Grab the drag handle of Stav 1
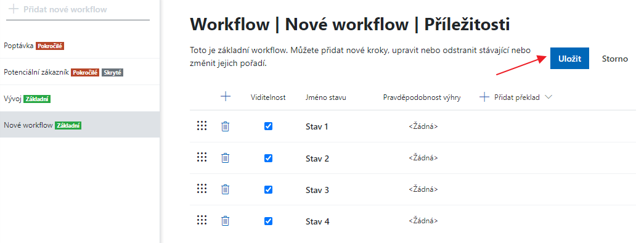This screenshot has height=243, width=644. 202,126
